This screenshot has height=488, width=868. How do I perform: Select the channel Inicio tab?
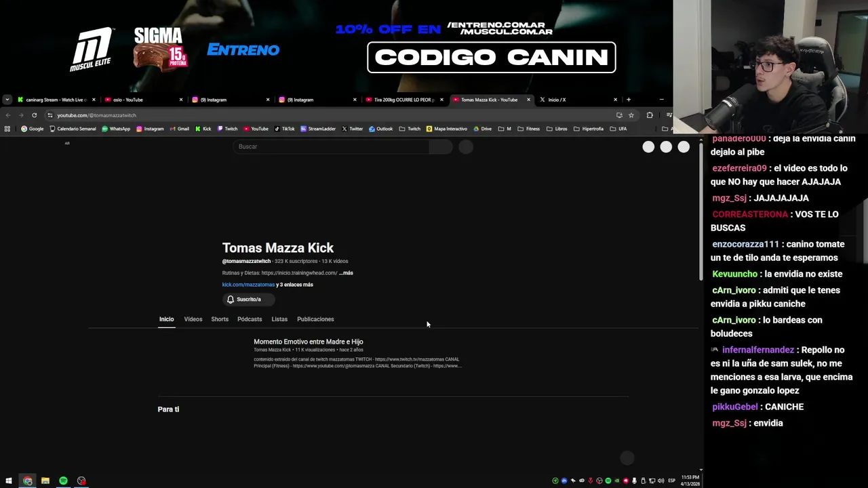coord(166,319)
